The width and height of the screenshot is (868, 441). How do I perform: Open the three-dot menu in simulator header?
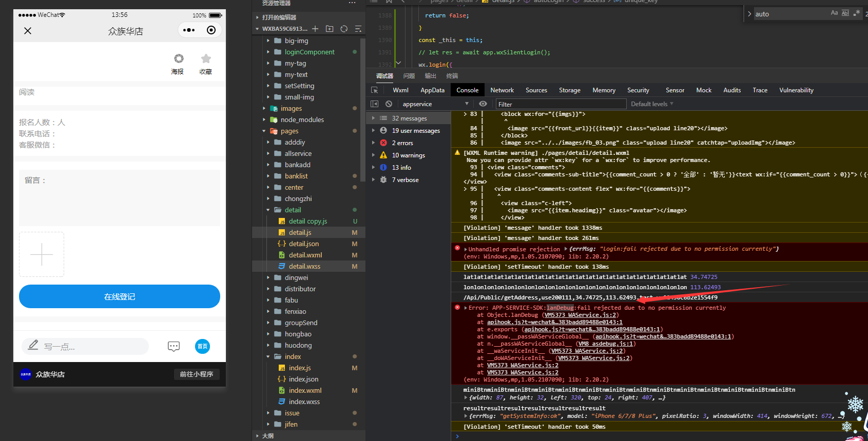[x=189, y=30]
